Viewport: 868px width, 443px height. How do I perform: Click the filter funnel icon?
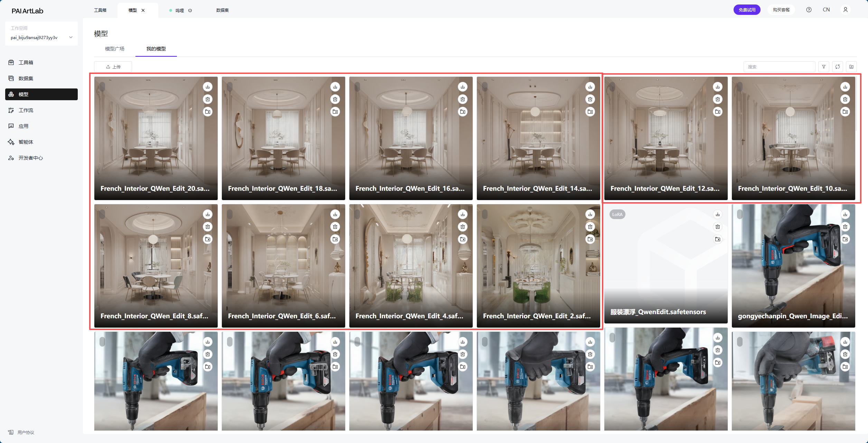824,67
